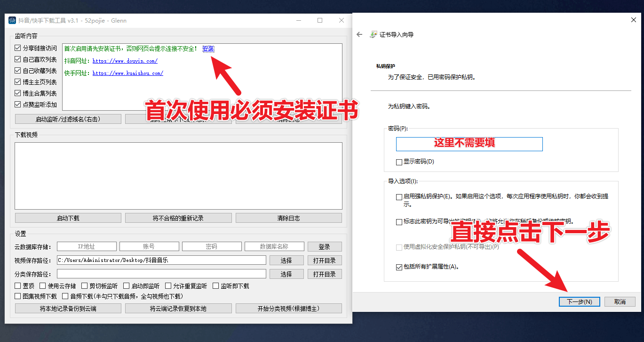
Task: Check 启用强私钥保护(E) import option
Action: pos(398,197)
